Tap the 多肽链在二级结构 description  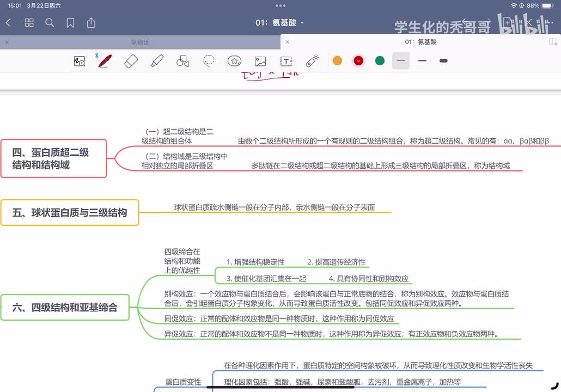pos(380,166)
